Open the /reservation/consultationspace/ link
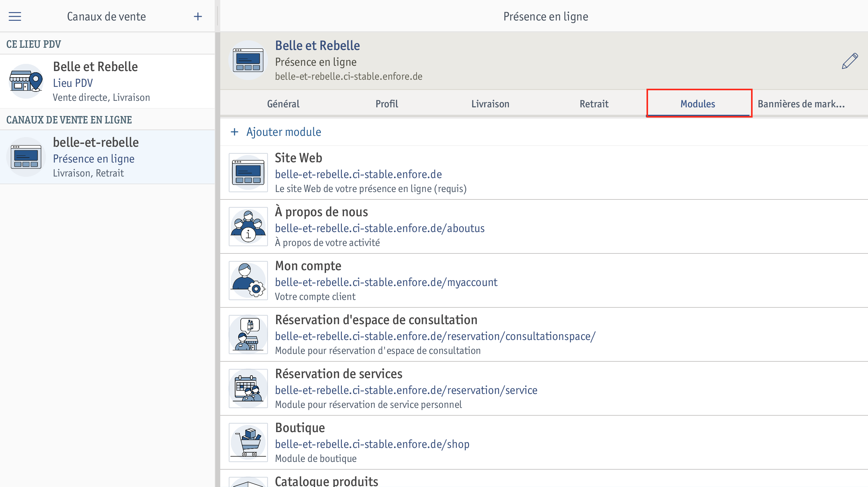868x487 pixels. click(435, 336)
